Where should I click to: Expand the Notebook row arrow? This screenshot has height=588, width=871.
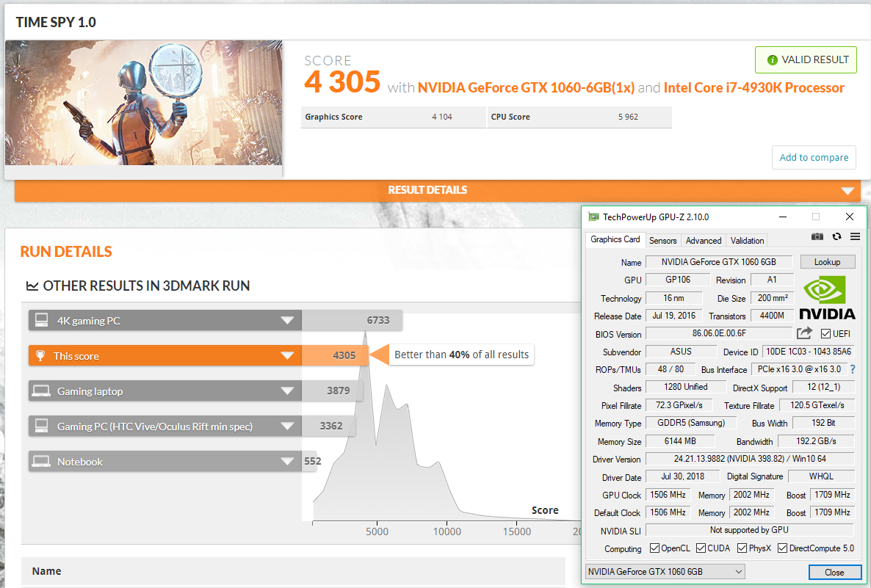(x=287, y=462)
